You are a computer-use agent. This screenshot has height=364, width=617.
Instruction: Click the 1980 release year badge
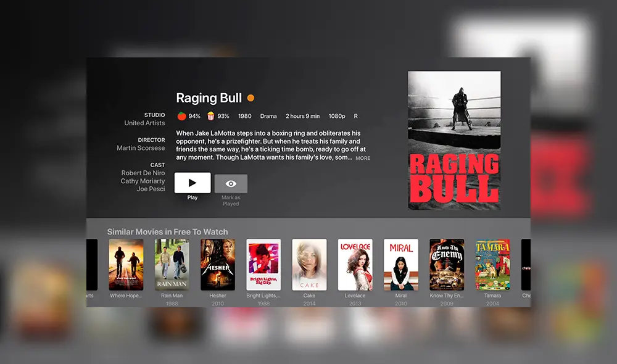pos(244,115)
